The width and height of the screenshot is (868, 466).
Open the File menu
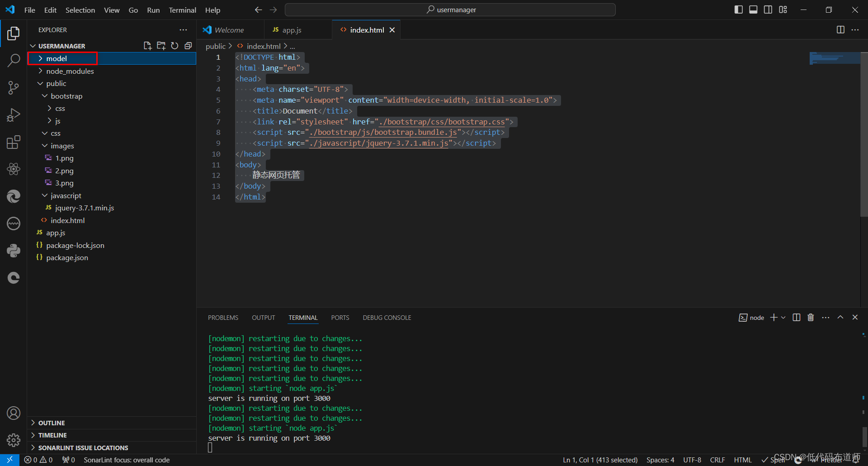point(30,10)
